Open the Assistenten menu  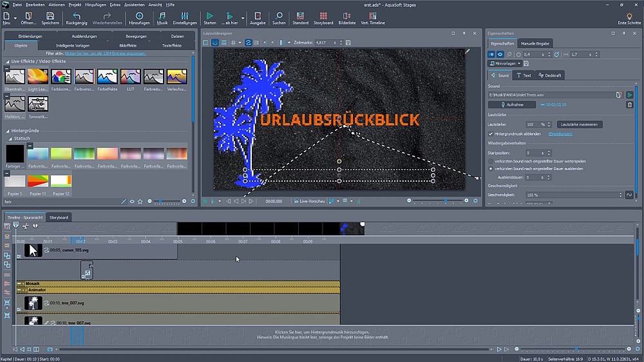tap(134, 5)
